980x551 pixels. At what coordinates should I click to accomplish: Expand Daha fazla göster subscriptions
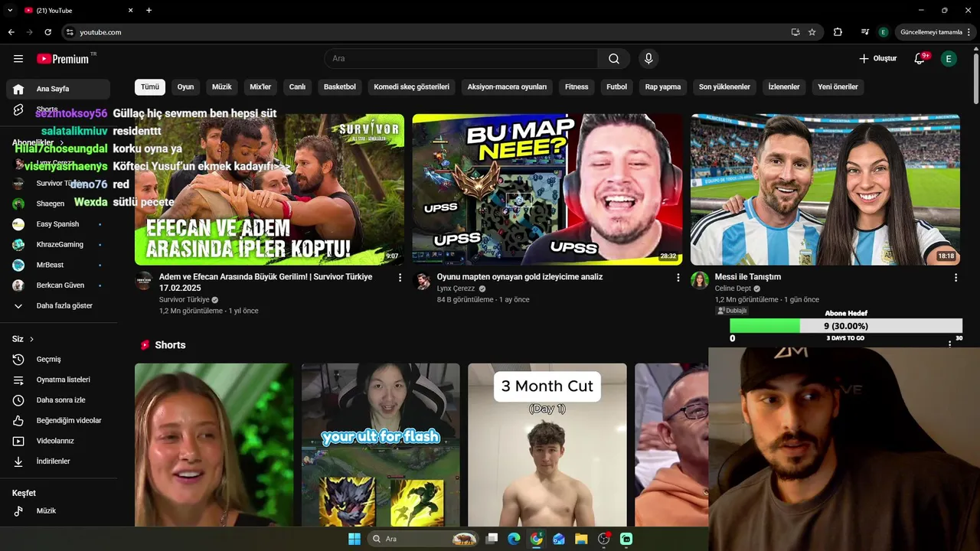(x=58, y=305)
